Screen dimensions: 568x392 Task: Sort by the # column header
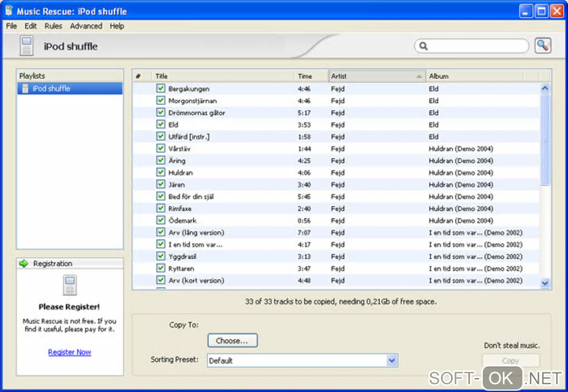(x=142, y=76)
